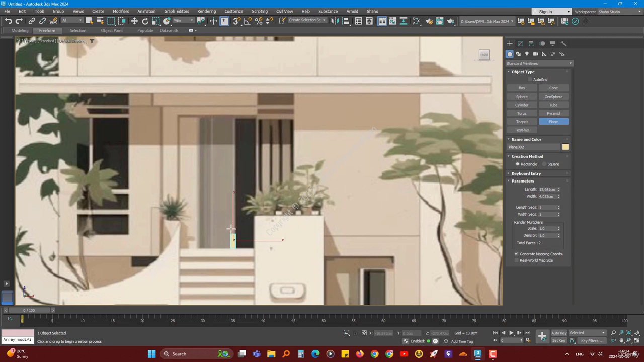The height and width of the screenshot is (362, 644).
Task: Create a Box primitive
Action: (522, 88)
